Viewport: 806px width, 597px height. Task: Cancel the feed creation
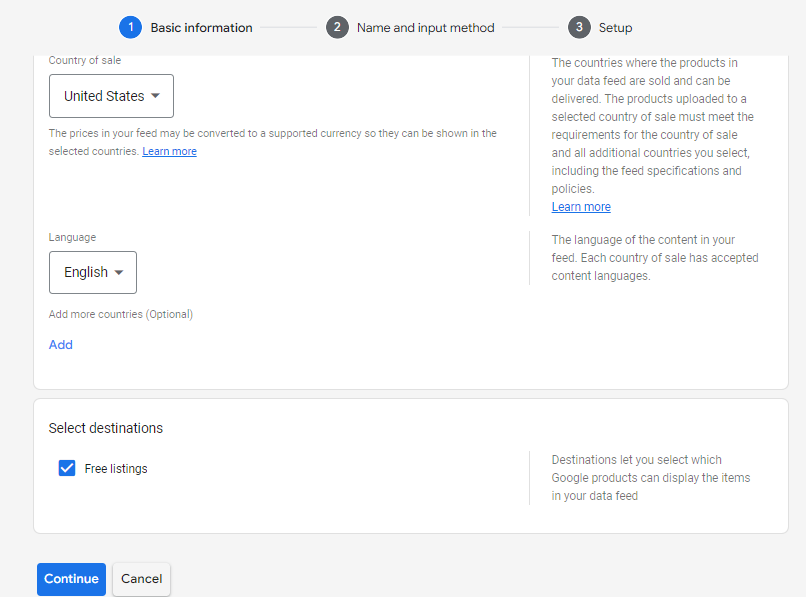pos(141,579)
